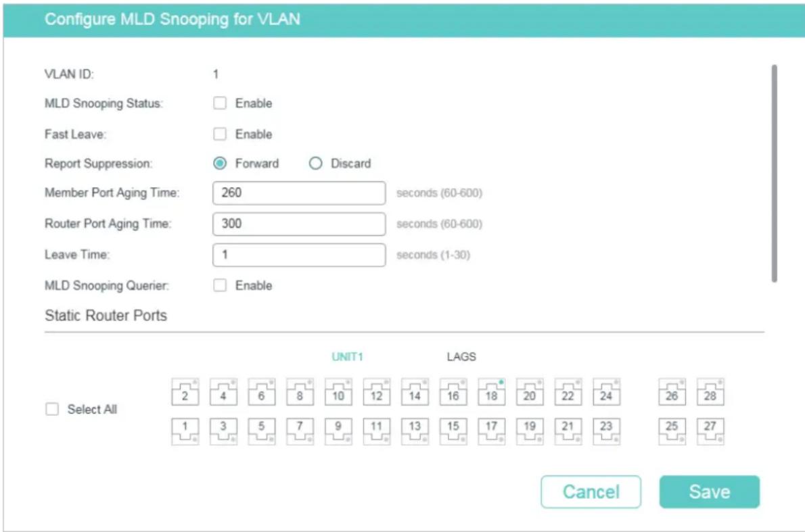Enable MLD Snooping Status checkbox
Viewport: 805px width, 532px height.
(220, 103)
